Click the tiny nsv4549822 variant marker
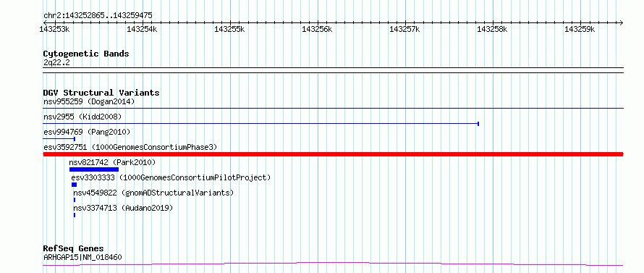 point(75,200)
